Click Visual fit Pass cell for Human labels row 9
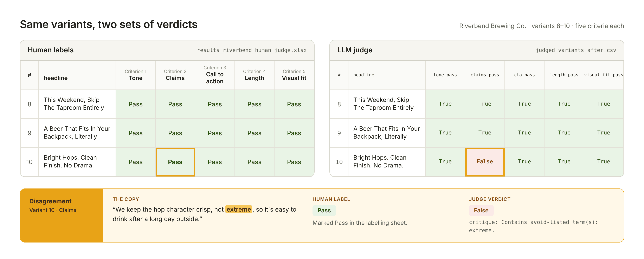This screenshot has width=644, height=259. click(x=294, y=133)
